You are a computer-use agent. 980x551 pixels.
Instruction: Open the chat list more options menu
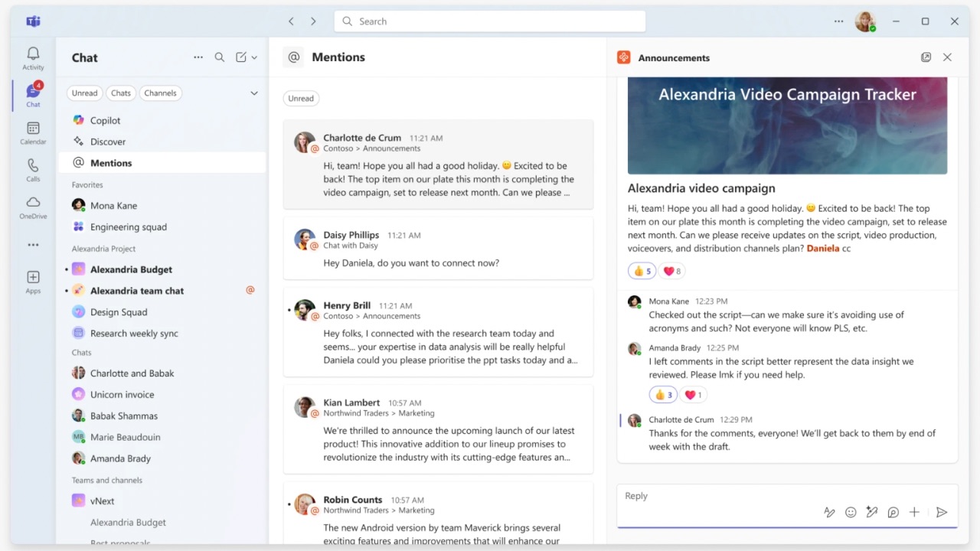tap(198, 57)
